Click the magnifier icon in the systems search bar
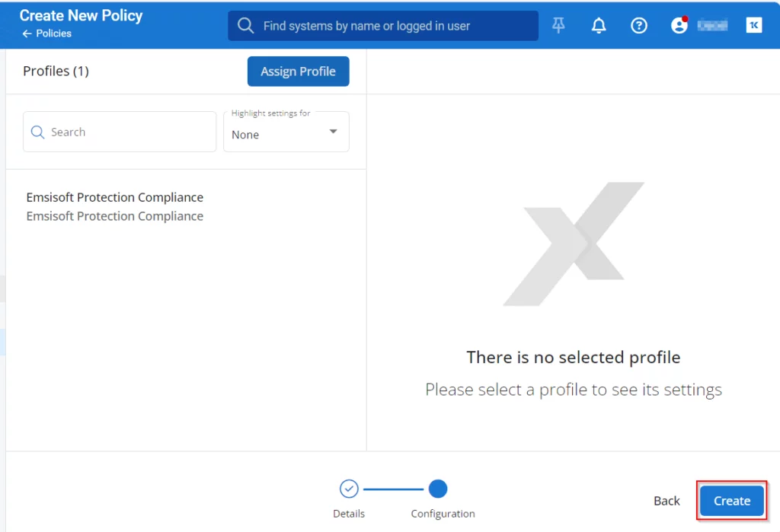The width and height of the screenshot is (780, 532). point(245,26)
